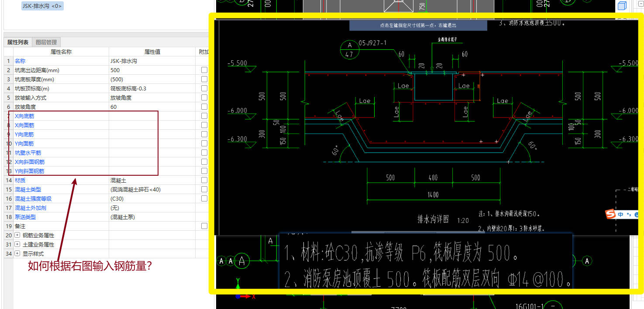The width and height of the screenshot is (644, 309).
Task: Click the 05J927-1 reference label in drawing
Action: (372, 43)
